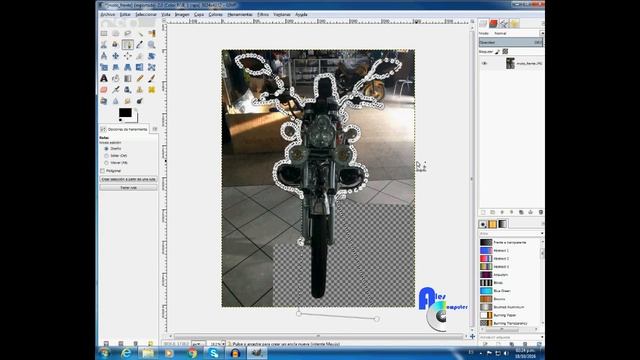Click 'Crear selección a partir de una ruta' button

tap(129, 179)
